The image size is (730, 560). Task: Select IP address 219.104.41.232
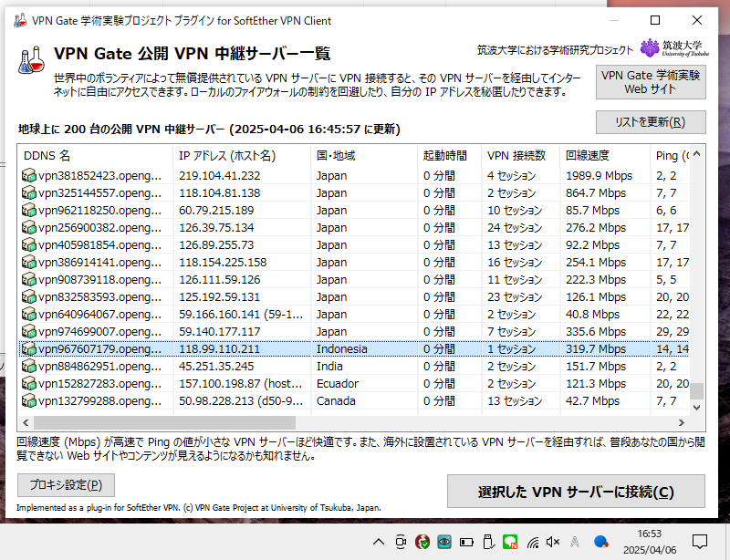tap(220, 175)
